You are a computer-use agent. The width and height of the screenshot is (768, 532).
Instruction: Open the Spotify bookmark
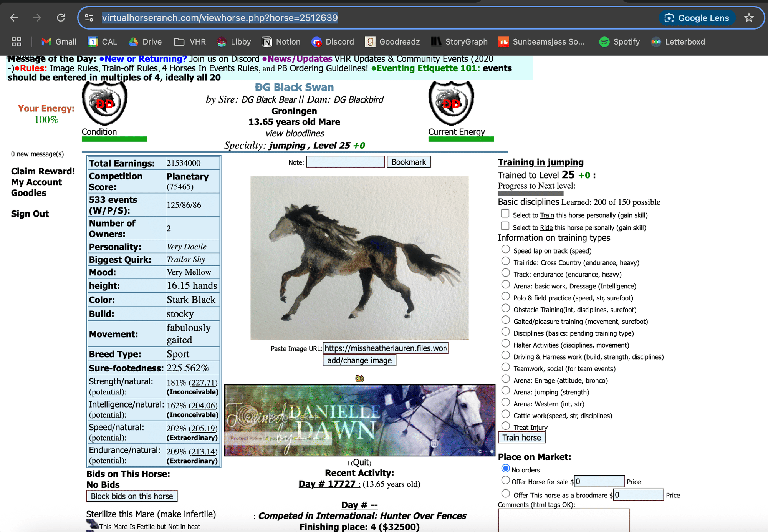[x=619, y=42]
